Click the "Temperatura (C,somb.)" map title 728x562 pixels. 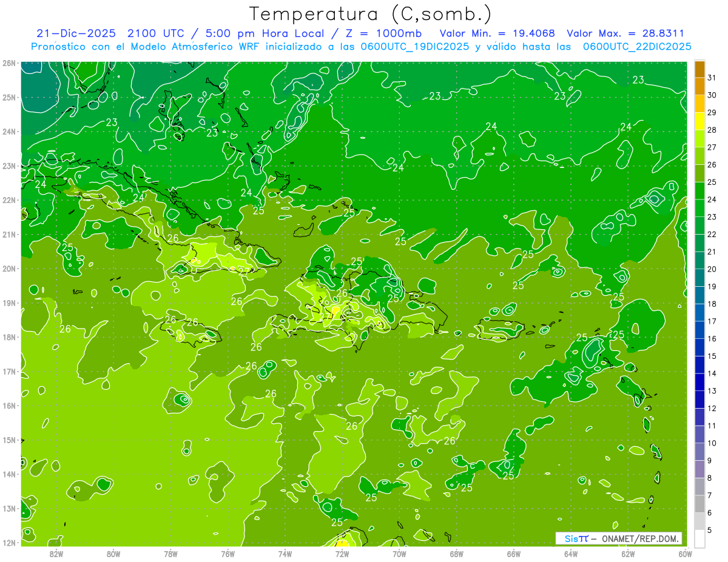[x=370, y=14]
